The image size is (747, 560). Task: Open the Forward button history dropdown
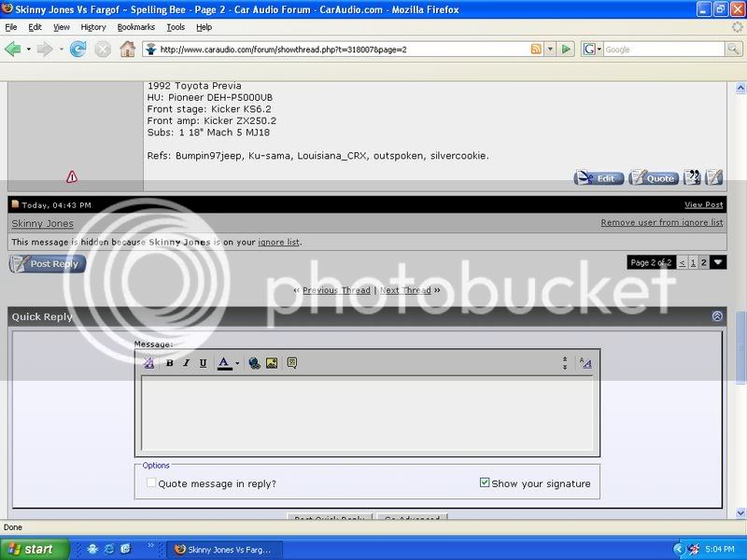point(61,49)
